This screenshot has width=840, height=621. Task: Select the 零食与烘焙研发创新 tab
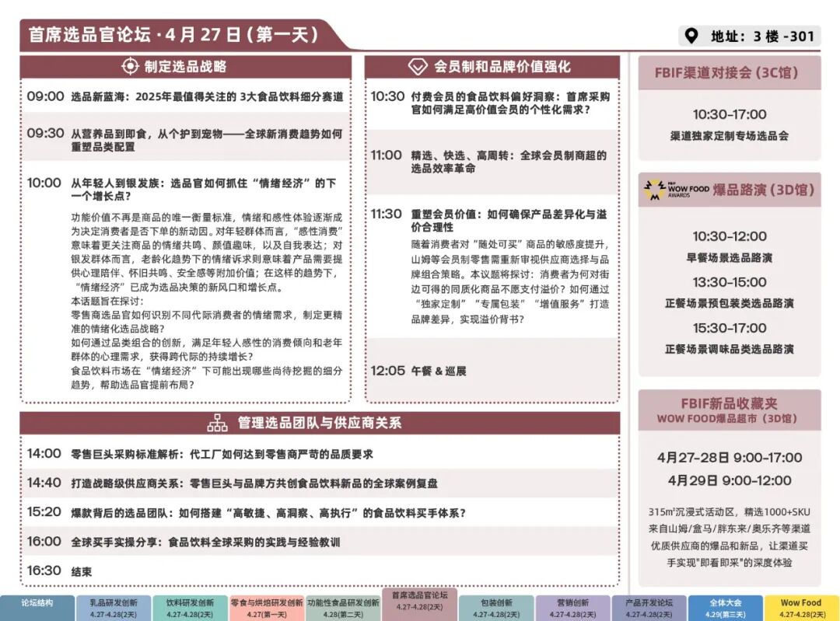click(266, 608)
